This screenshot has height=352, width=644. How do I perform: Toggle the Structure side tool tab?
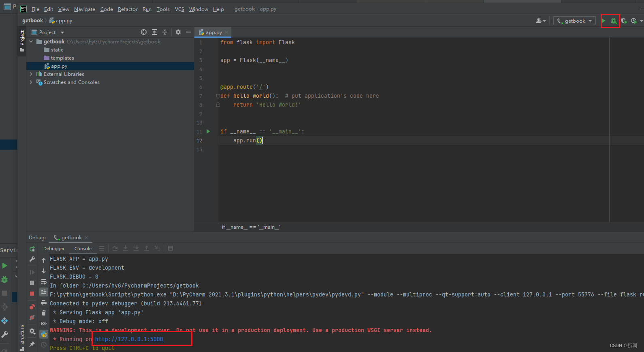22,337
